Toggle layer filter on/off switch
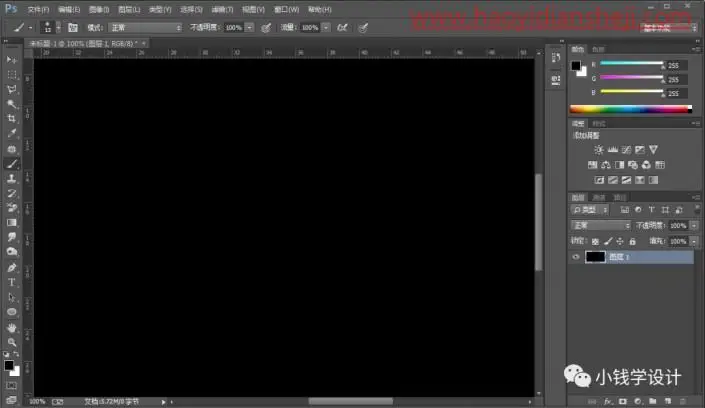This screenshot has height=408, width=705. point(696,210)
